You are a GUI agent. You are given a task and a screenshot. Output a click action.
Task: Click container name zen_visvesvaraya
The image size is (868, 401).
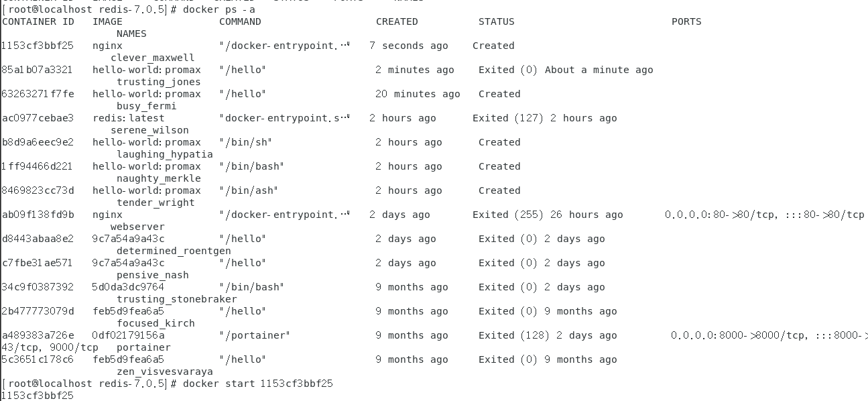165,371
